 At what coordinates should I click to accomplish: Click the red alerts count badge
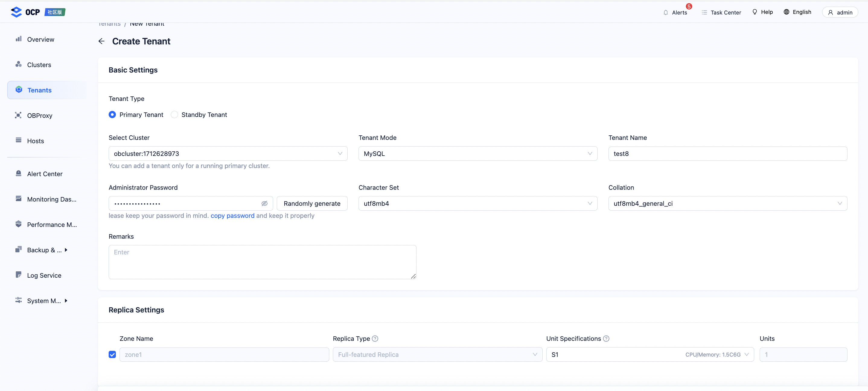pyautogui.click(x=689, y=6)
